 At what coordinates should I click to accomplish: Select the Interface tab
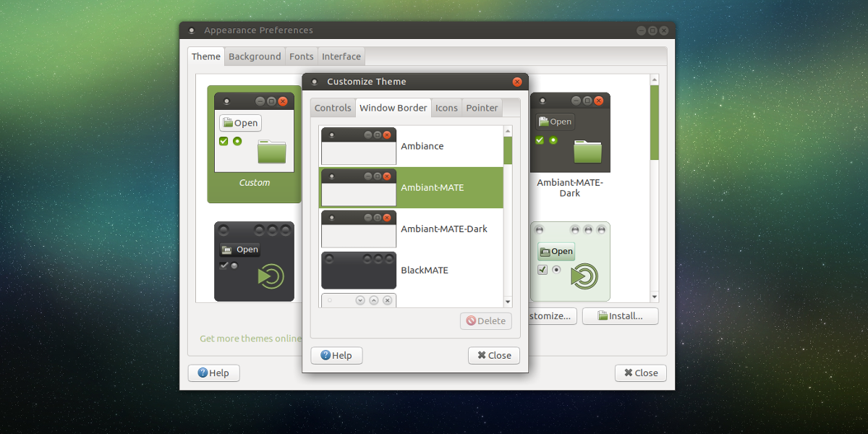341,56
